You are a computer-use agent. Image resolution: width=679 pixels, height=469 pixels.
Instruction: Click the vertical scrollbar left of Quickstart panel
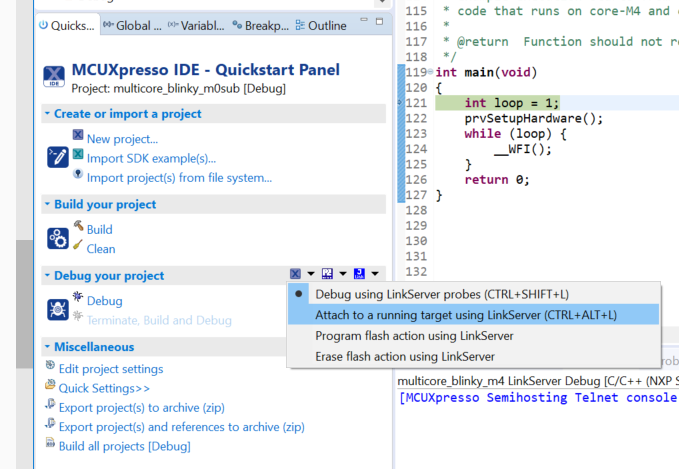[x=25, y=304]
